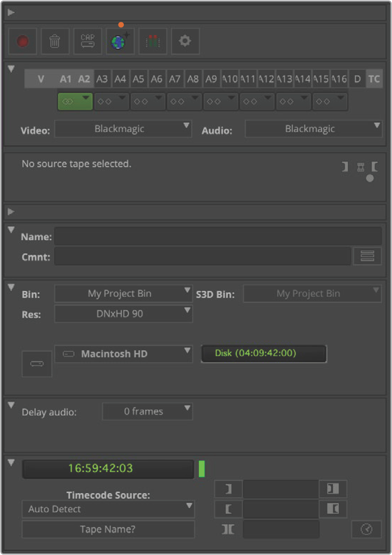
Task: Click the globe source icon
Action: pos(120,41)
